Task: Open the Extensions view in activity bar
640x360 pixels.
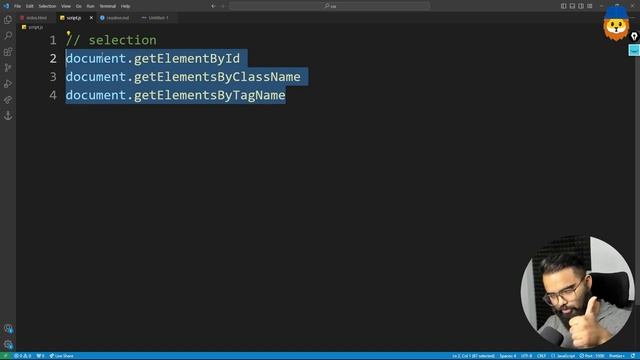Action: (x=8, y=51)
